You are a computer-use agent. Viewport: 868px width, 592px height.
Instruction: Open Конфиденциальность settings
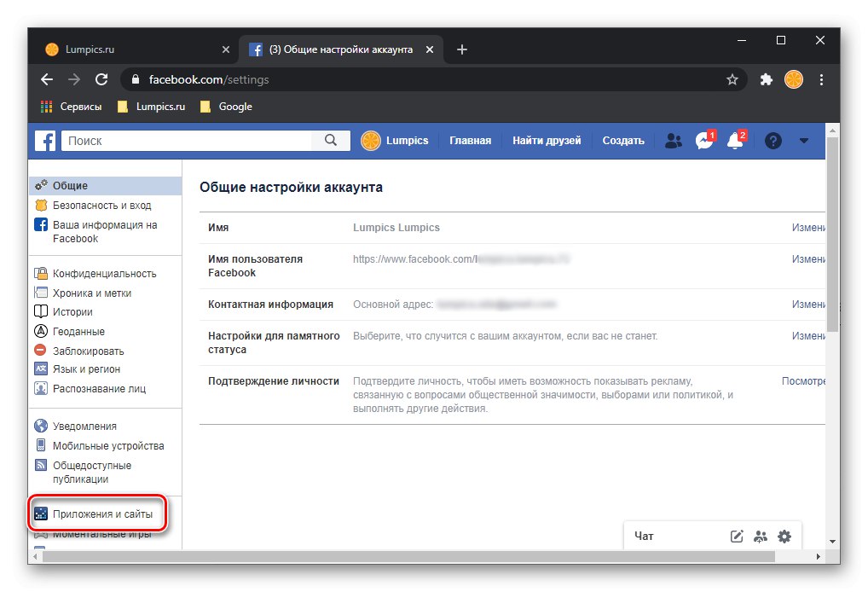click(x=105, y=274)
